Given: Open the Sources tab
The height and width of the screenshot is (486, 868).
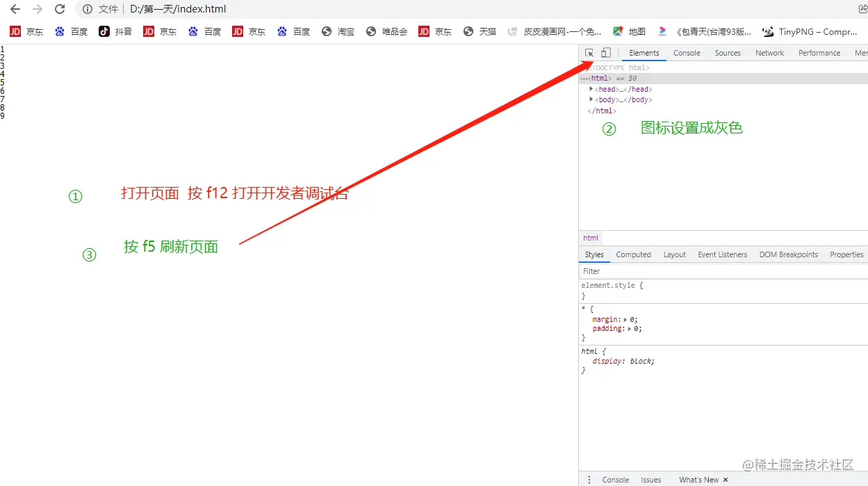Looking at the screenshot, I should pyautogui.click(x=728, y=53).
